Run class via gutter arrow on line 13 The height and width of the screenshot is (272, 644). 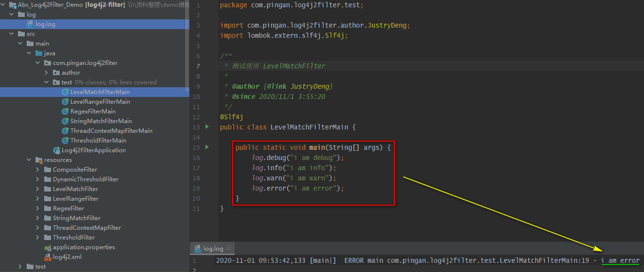[x=207, y=127]
